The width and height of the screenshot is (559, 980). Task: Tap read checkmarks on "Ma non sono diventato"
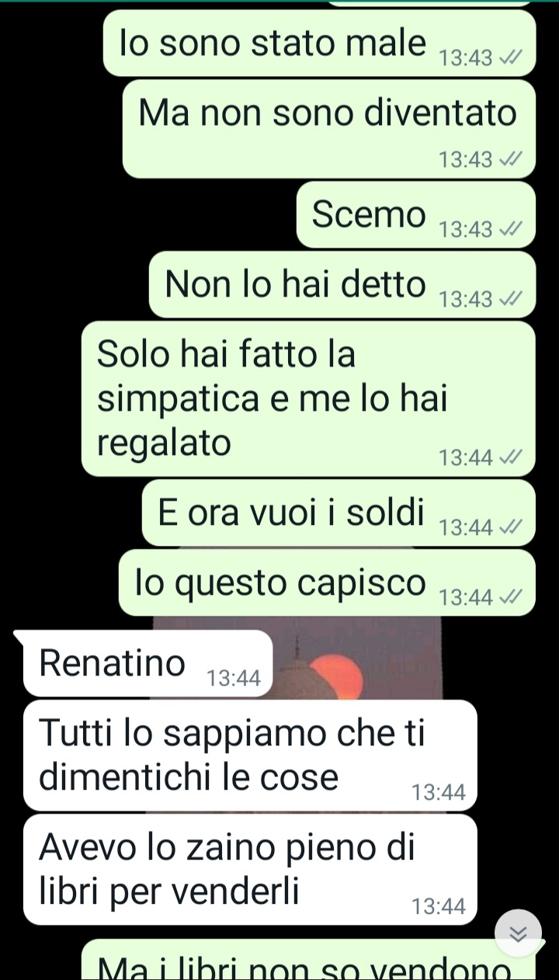(510, 160)
